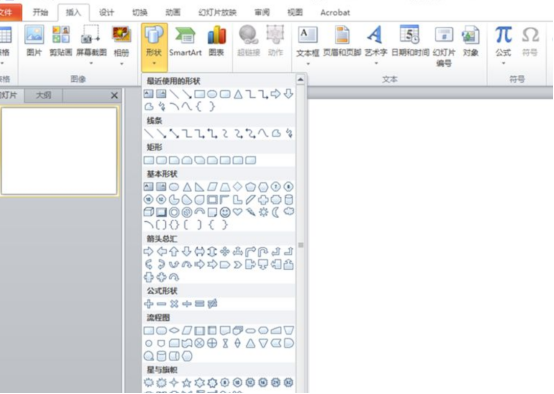The height and width of the screenshot is (394, 554).
Task: Select the moon shape
Action: [276, 212]
